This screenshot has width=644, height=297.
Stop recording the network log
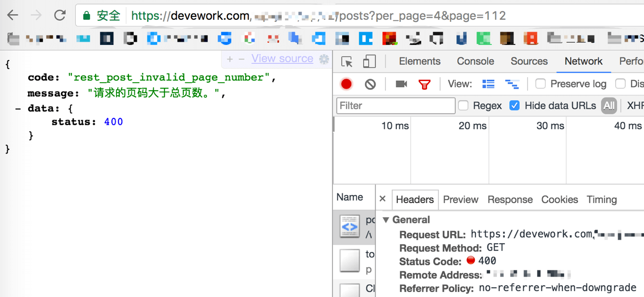346,84
